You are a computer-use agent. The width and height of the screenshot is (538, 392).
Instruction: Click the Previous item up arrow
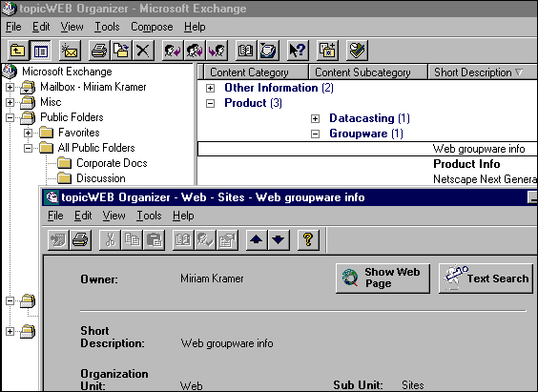pyautogui.click(x=257, y=239)
